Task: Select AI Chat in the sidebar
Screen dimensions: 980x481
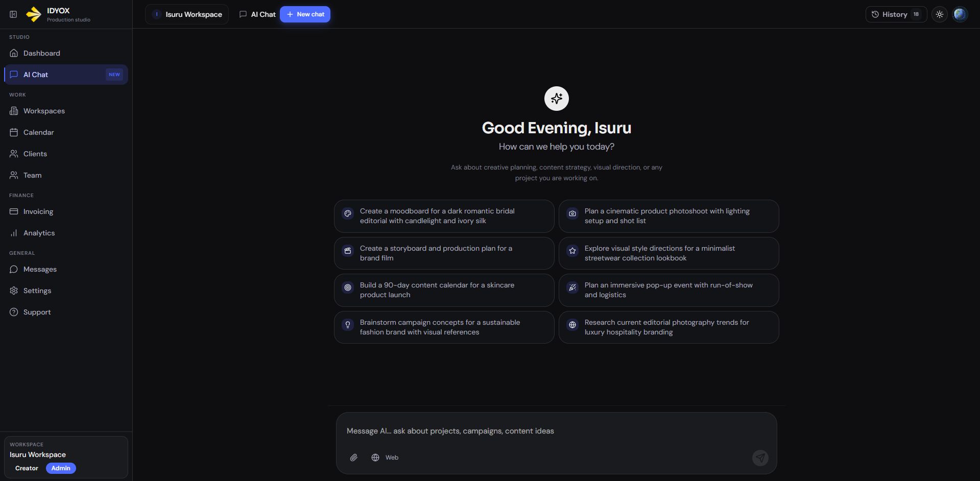Action: point(66,75)
